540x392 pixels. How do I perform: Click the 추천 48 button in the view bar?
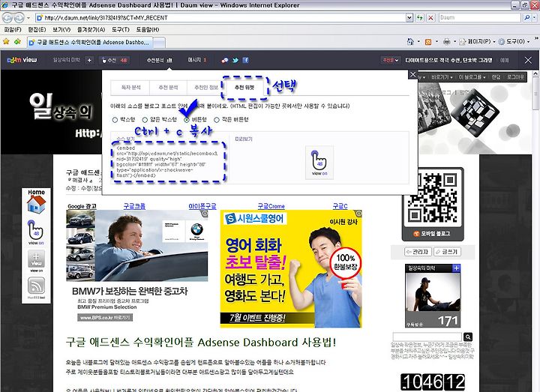[x=115, y=60]
